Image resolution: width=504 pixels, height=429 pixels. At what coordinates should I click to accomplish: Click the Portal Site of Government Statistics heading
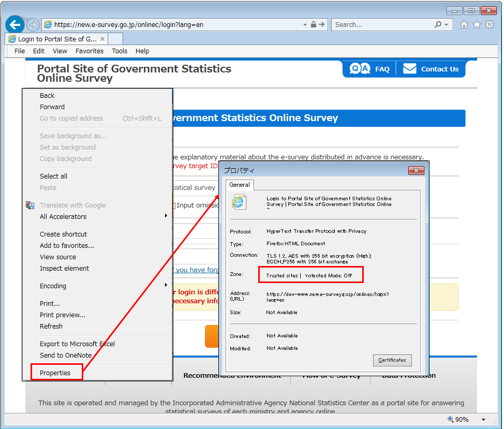click(x=134, y=73)
